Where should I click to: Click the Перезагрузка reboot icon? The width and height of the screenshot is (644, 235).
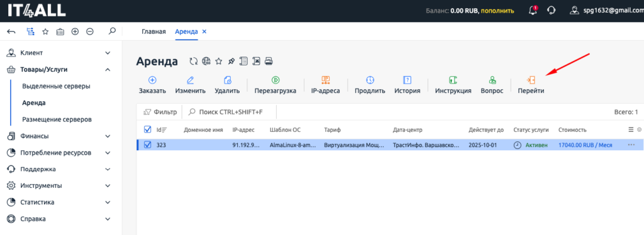click(275, 80)
